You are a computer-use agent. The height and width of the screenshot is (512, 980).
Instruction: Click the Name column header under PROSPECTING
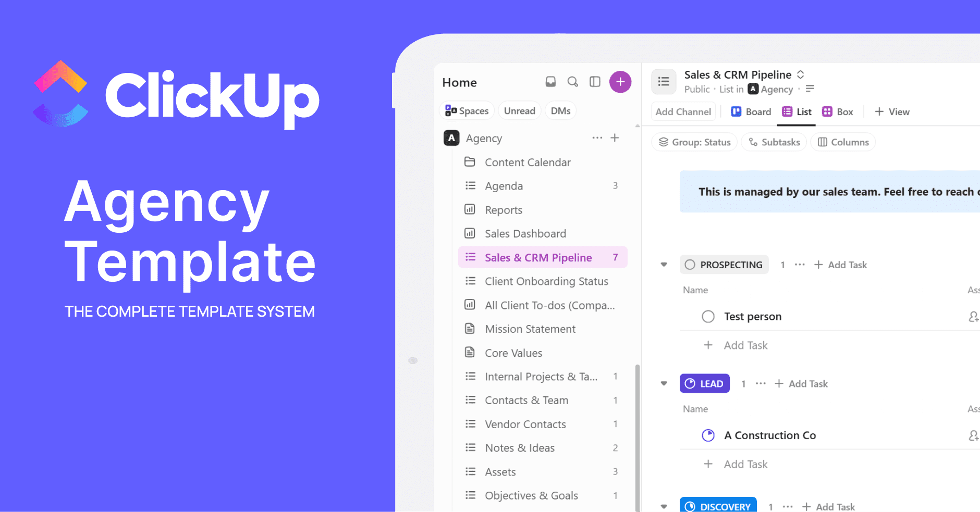tap(695, 290)
